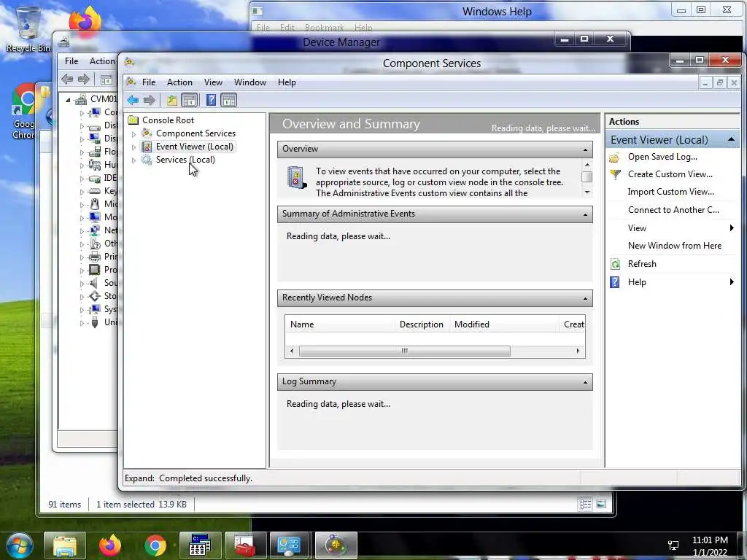Expand the Services (Local) node
The image size is (747, 560).
(x=134, y=160)
